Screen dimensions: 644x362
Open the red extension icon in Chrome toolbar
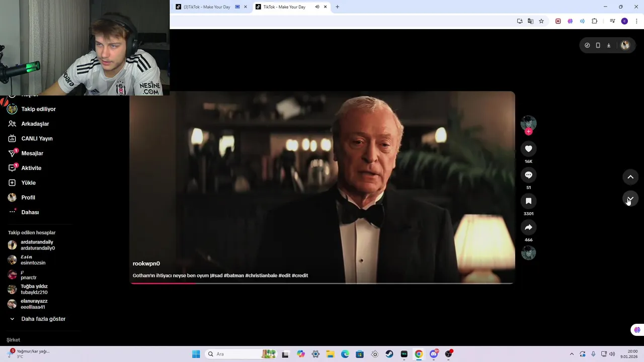point(558,21)
